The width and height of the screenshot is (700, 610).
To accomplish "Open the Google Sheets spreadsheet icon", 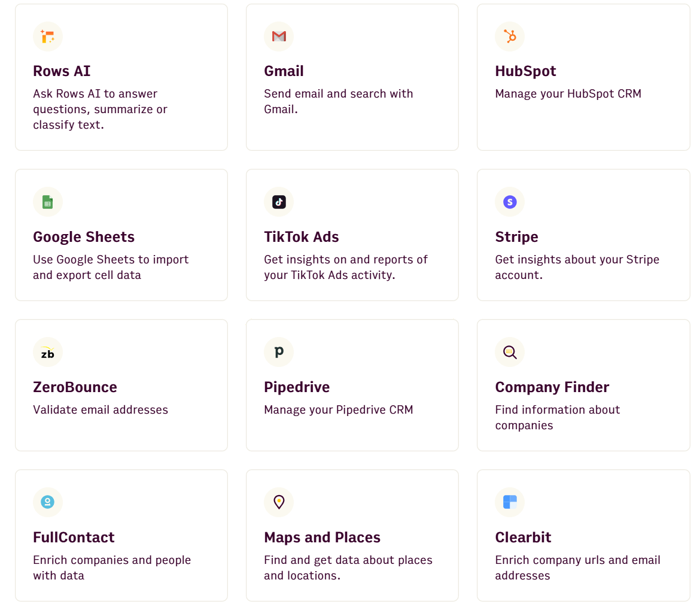I will (48, 202).
